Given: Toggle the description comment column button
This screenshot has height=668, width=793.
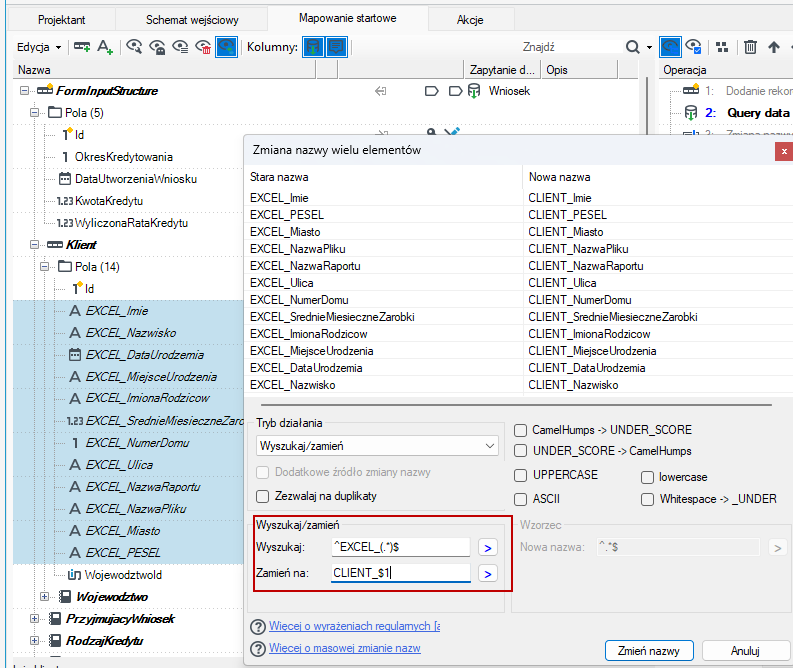Looking at the screenshot, I should [x=336, y=47].
